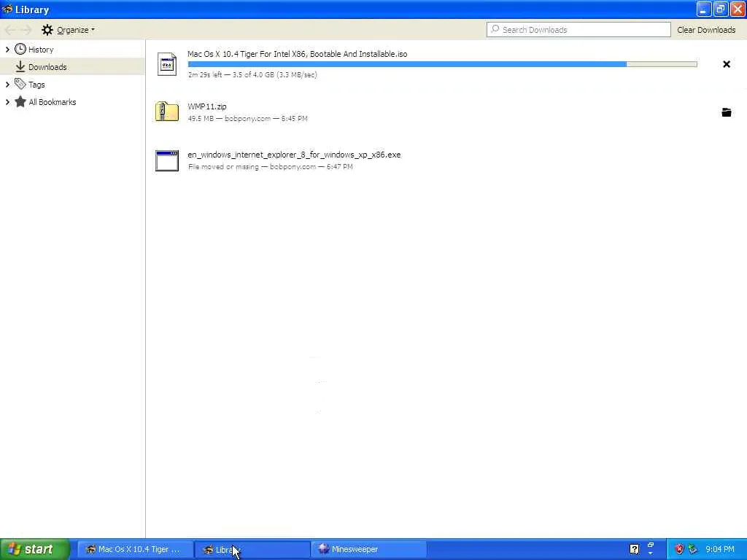Click Clear Downloads button
This screenshot has width=747, height=560.
(x=706, y=30)
